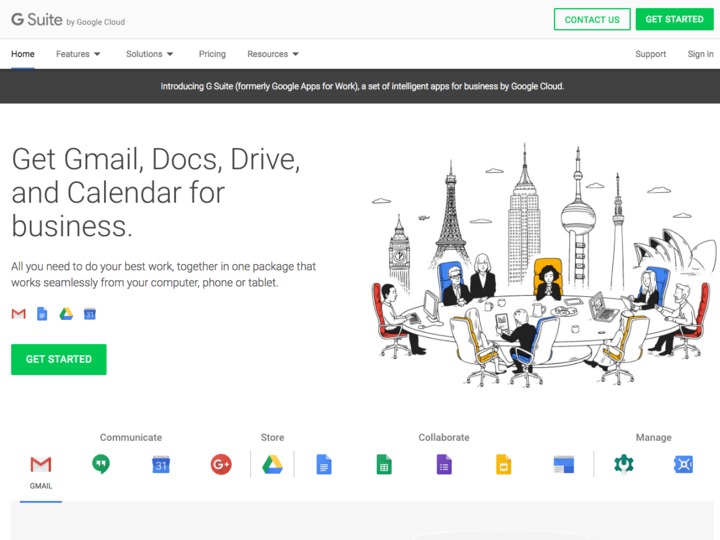
Task: Click the blue Google Docs icon under Collaborate
Action: 324,464
